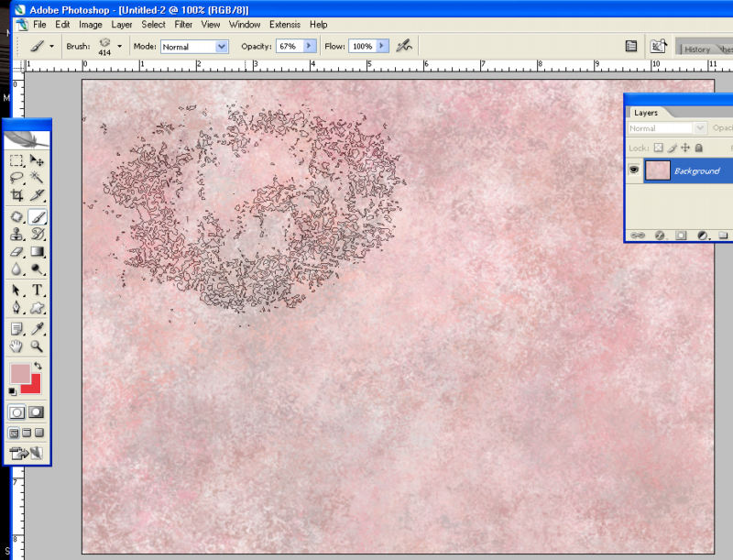Add layer style at Layers bottom
This screenshot has height=560, width=733.
[x=660, y=236]
